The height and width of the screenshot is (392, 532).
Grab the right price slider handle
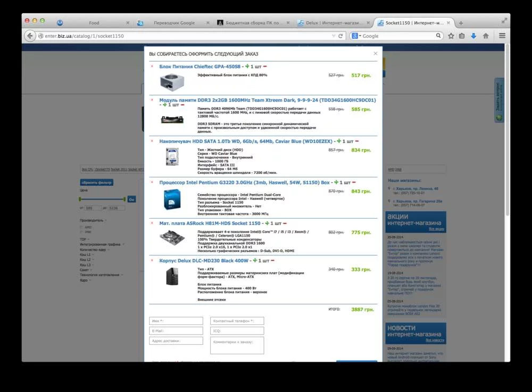tap(124, 199)
